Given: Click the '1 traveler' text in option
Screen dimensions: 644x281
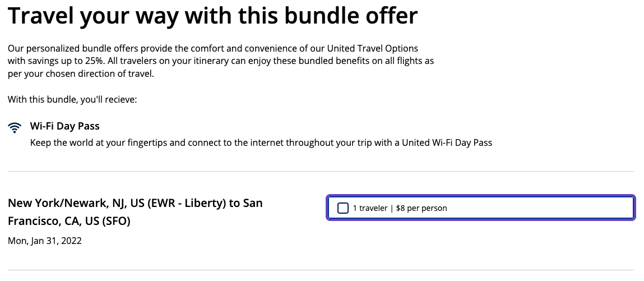Looking at the screenshot, I should 370,208.
